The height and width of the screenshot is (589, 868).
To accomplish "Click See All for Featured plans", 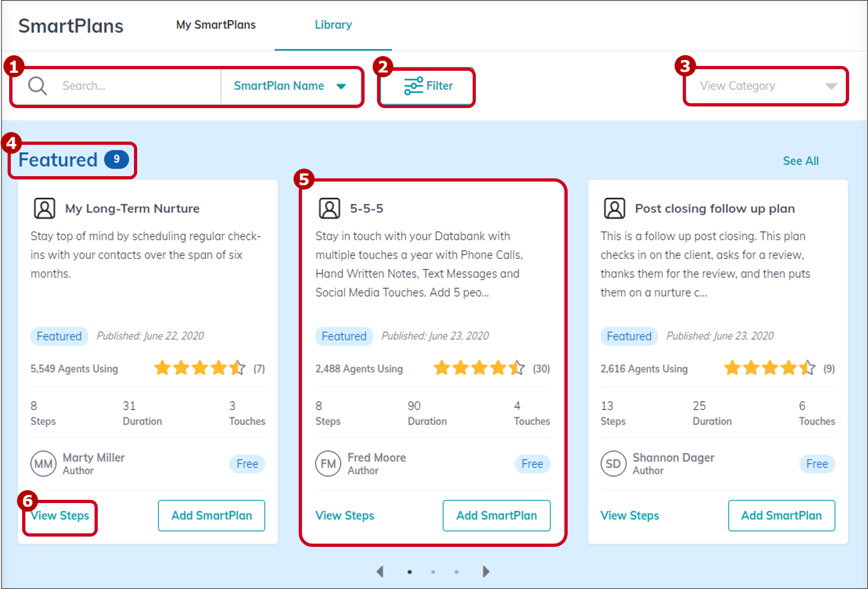I will pos(800,160).
